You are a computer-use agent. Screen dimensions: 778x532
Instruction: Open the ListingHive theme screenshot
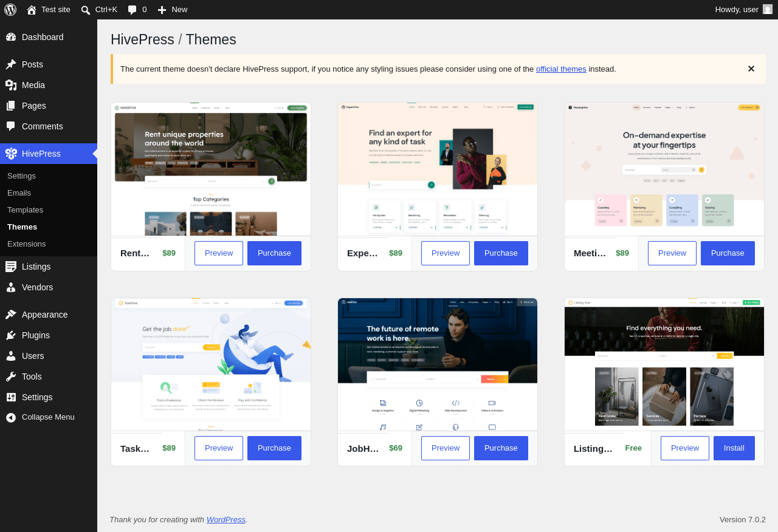click(x=664, y=364)
